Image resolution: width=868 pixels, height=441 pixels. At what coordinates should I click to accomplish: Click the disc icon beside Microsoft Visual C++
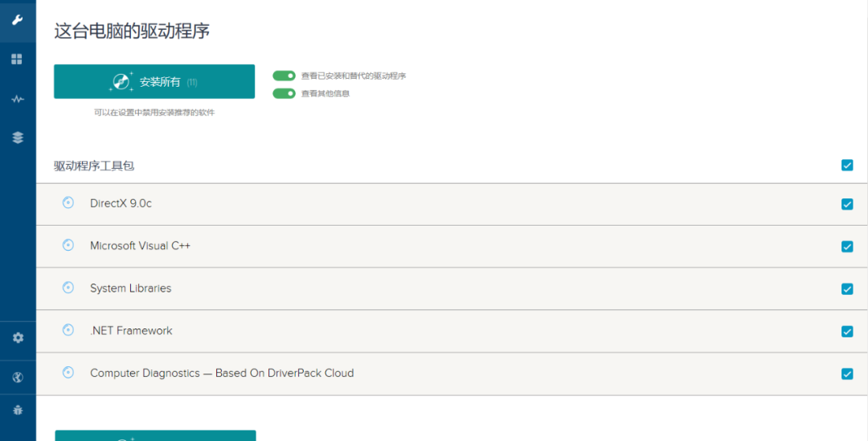68,244
